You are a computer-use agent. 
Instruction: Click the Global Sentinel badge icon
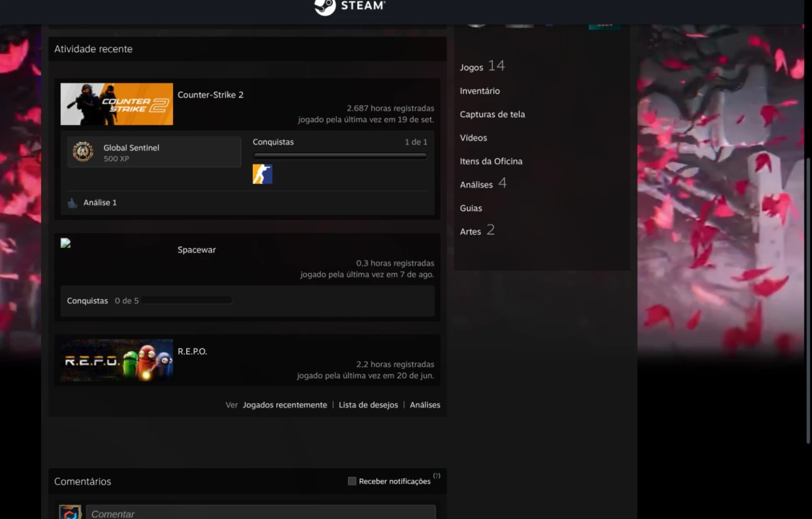point(83,152)
